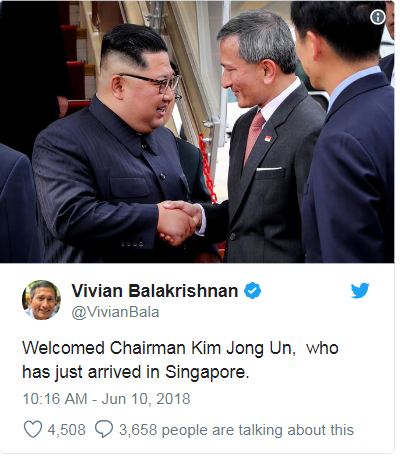Click the 4,508 likes count

66,430
